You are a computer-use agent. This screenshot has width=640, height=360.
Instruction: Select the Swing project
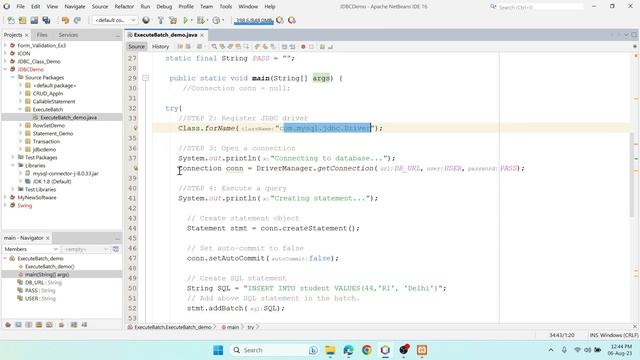[x=24, y=206]
